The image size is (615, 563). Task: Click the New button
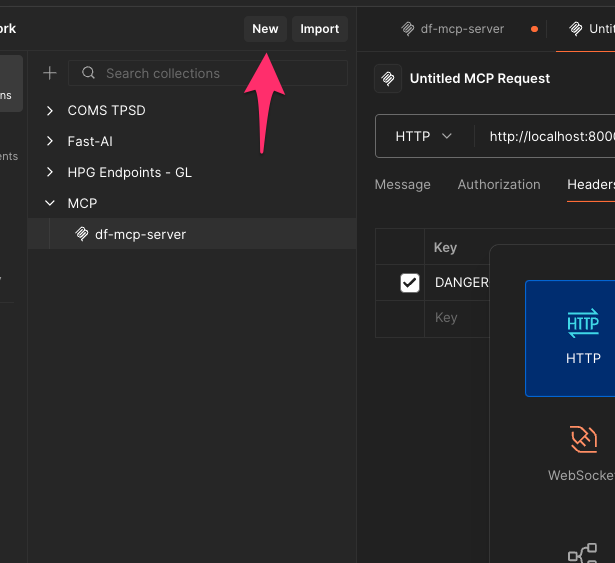tap(265, 29)
